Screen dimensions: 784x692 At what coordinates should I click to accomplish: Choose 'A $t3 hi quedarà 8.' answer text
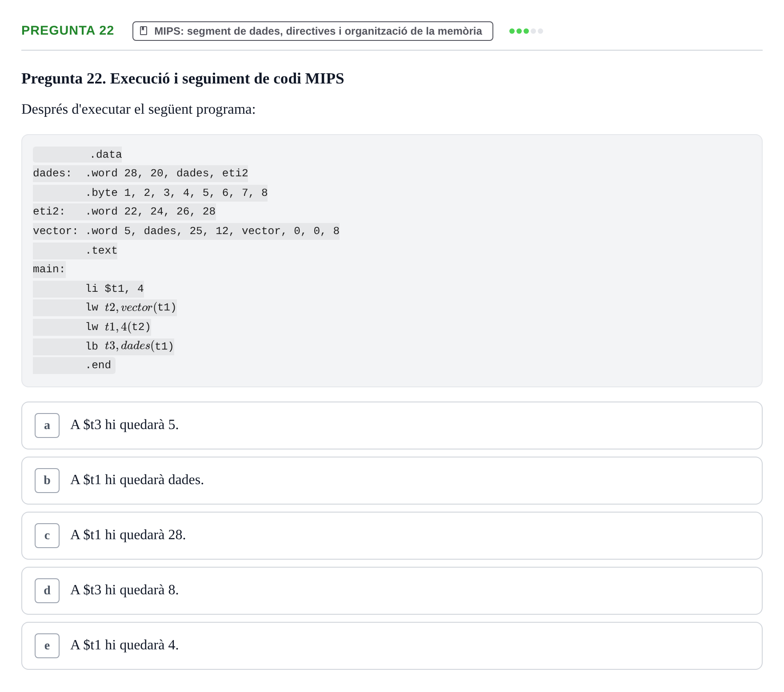pos(124,590)
